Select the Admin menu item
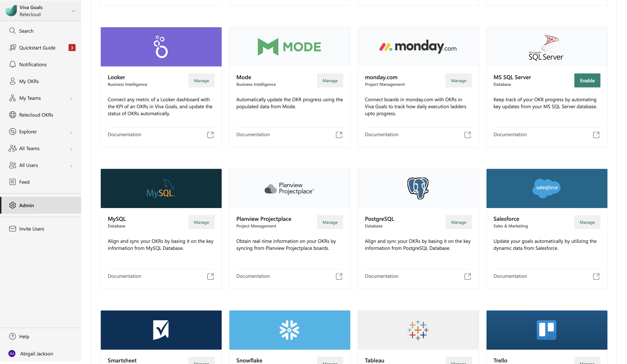 (x=41, y=205)
